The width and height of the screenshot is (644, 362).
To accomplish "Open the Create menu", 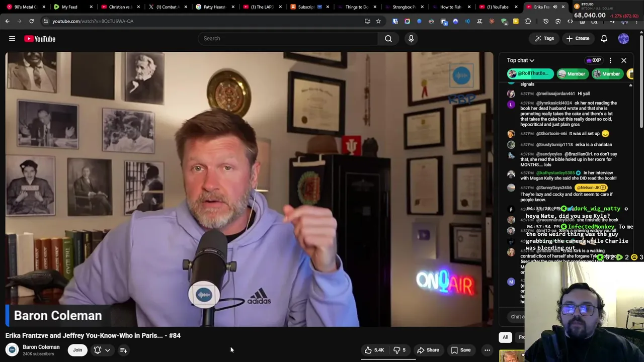I will [x=578, y=38].
